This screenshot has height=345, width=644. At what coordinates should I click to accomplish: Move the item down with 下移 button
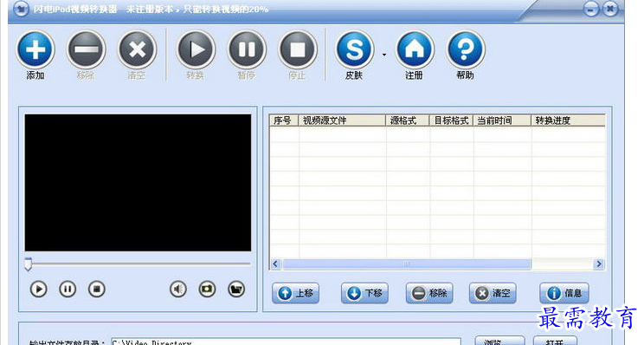364,293
